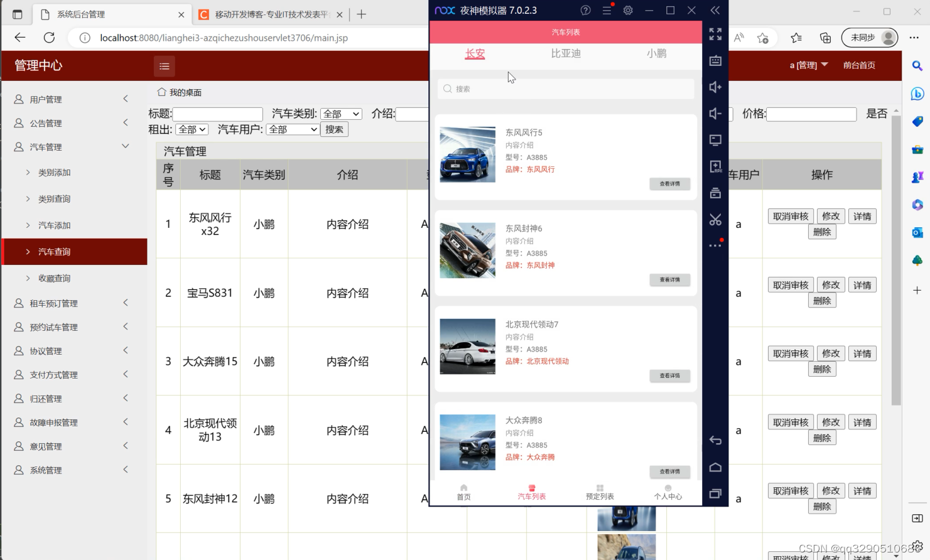The image size is (930, 560).
Task: Decrease volume in Nox sidebar
Action: pyautogui.click(x=715, y=113)
